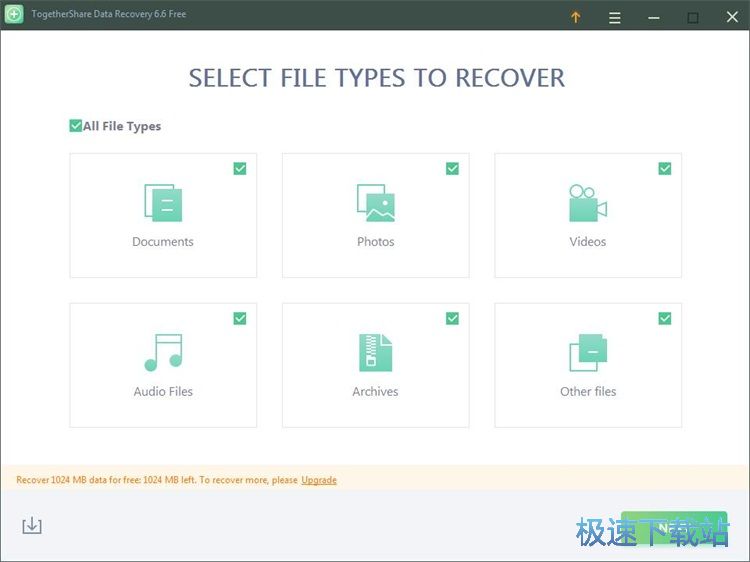
Task: Minimize the Data Recovery window
Action: tap(653, 17)
